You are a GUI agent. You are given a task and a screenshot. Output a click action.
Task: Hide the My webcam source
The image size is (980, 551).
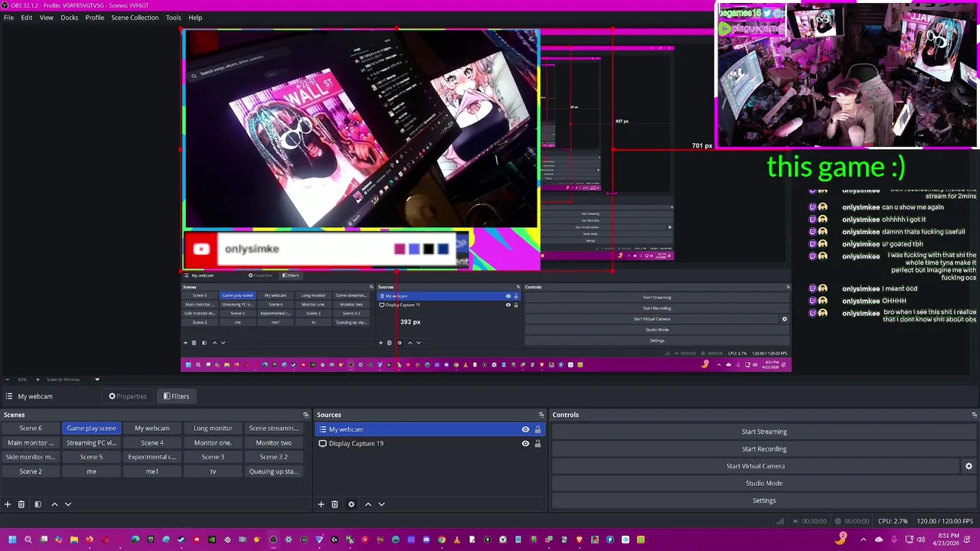click(525, 429)
